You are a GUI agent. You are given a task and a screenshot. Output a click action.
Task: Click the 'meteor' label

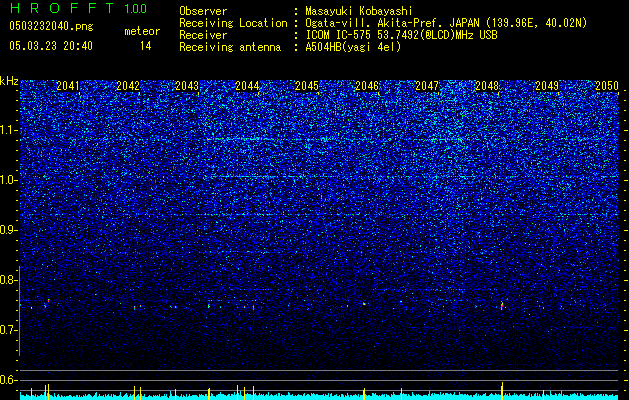tap(142, 31)
